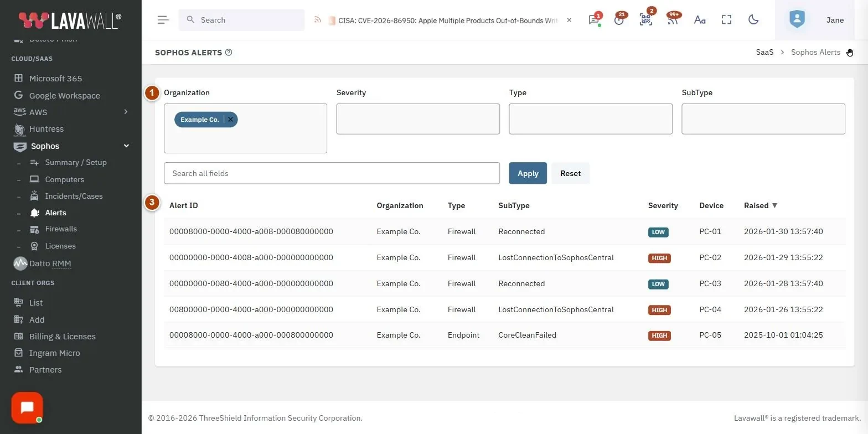Viewport: 868px width, 434px height.
Task: Expand the AWS sidebar chevron
Action: (126, 112)
